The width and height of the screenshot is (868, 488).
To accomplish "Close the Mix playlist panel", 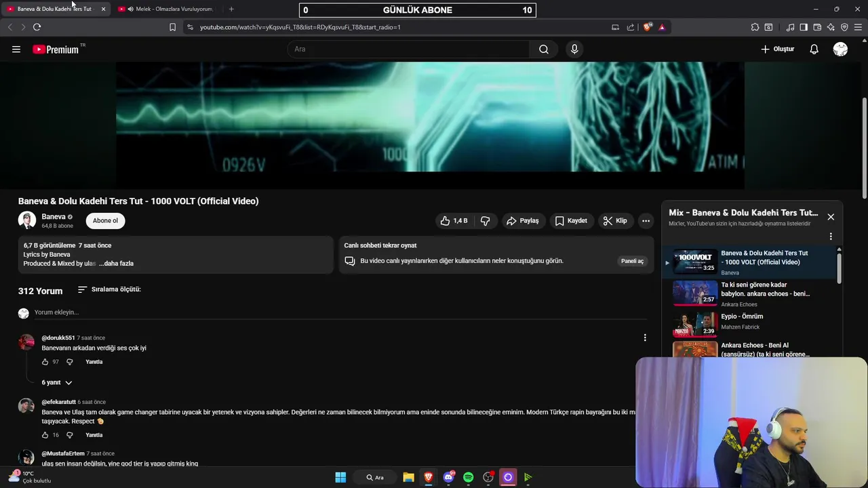I will tap(831, 217).
